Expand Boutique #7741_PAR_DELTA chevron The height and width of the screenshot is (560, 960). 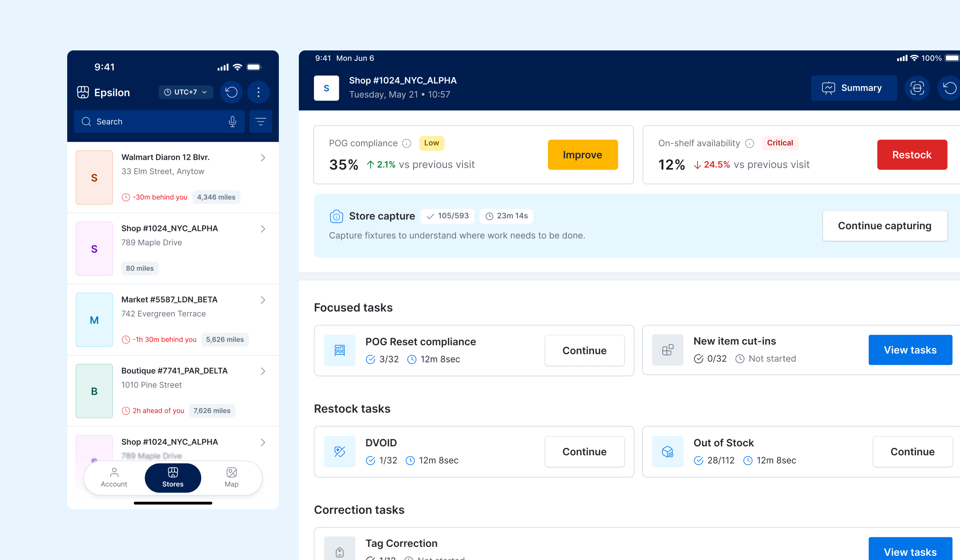tap(263, 371)
